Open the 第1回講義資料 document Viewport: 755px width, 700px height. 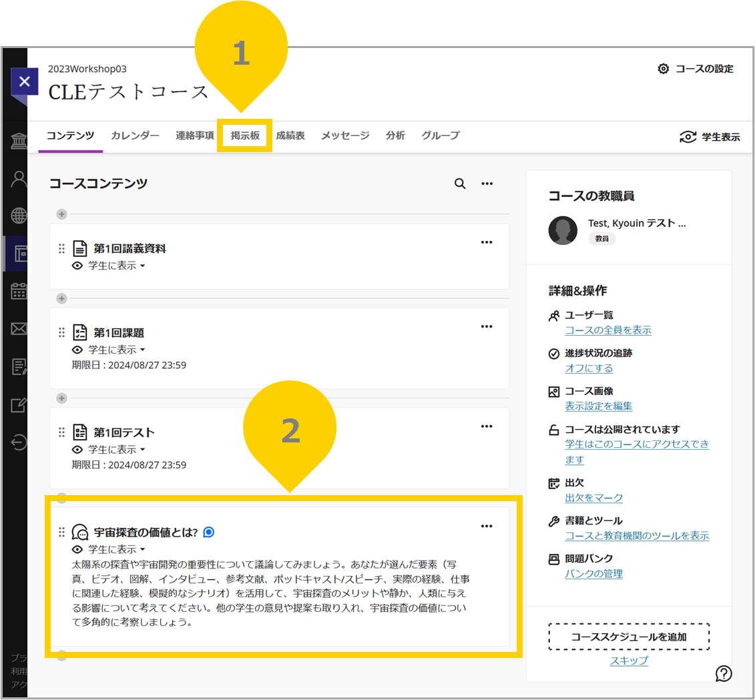pos(130,248)
